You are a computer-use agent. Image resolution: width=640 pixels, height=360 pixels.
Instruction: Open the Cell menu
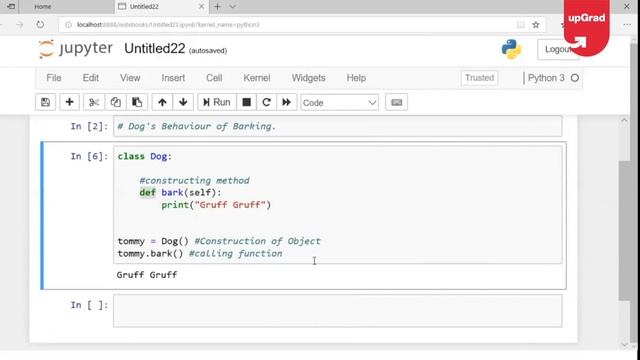[x=214, y=78]
